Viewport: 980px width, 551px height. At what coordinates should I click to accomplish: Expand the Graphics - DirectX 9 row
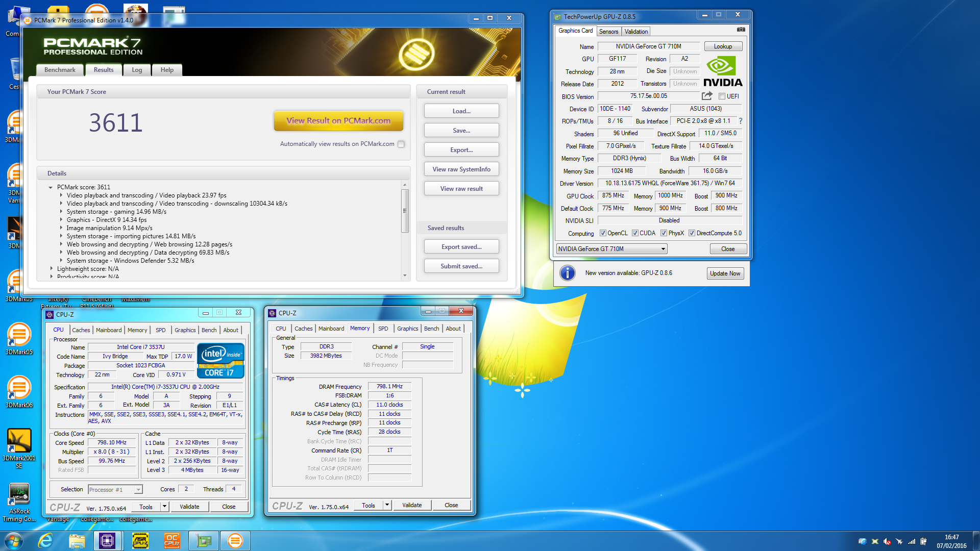pyautogui.click(x=61, y=220)
